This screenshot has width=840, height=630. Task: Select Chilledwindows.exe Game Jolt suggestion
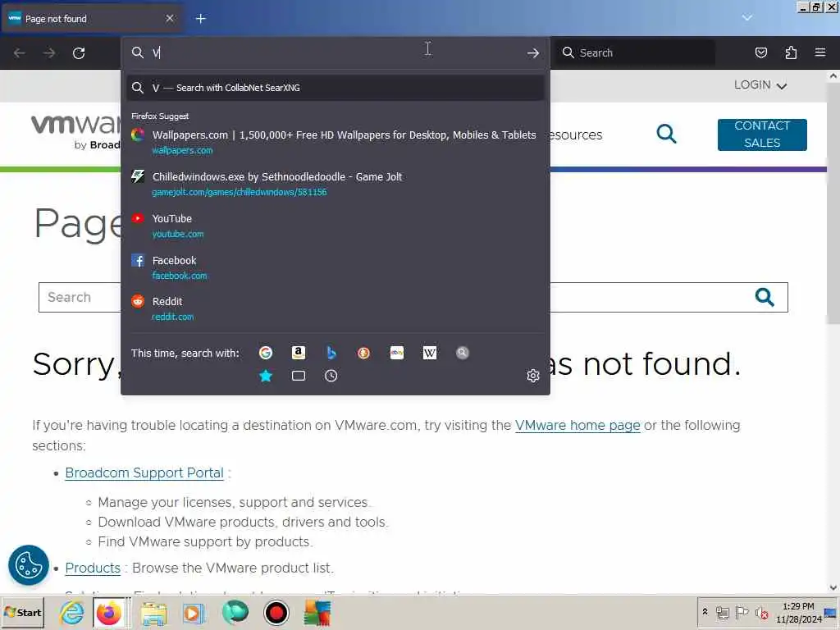point(336,184)
